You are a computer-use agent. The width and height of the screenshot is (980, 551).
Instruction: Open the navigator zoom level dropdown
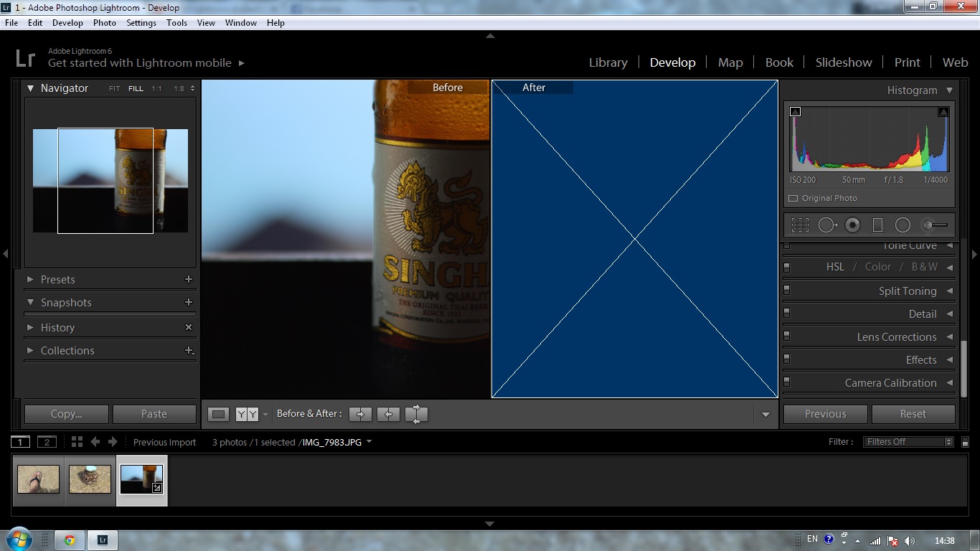point(192,89)
